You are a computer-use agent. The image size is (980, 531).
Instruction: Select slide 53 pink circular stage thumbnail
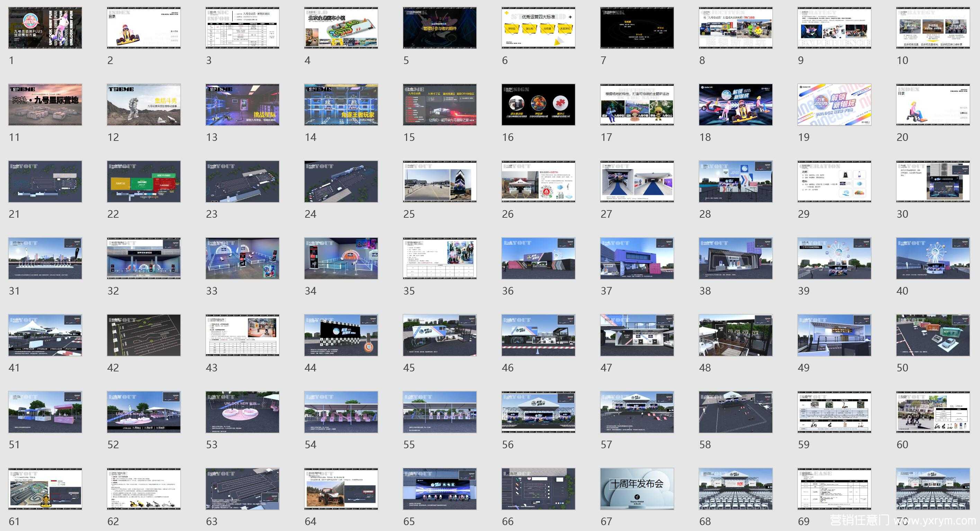pos(242,412)
